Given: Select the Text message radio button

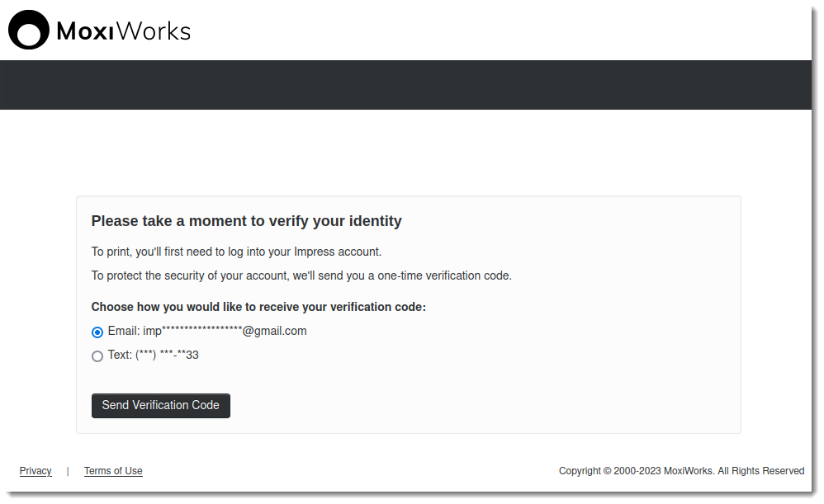Looking at the screenshot, I should click(97, 356).
